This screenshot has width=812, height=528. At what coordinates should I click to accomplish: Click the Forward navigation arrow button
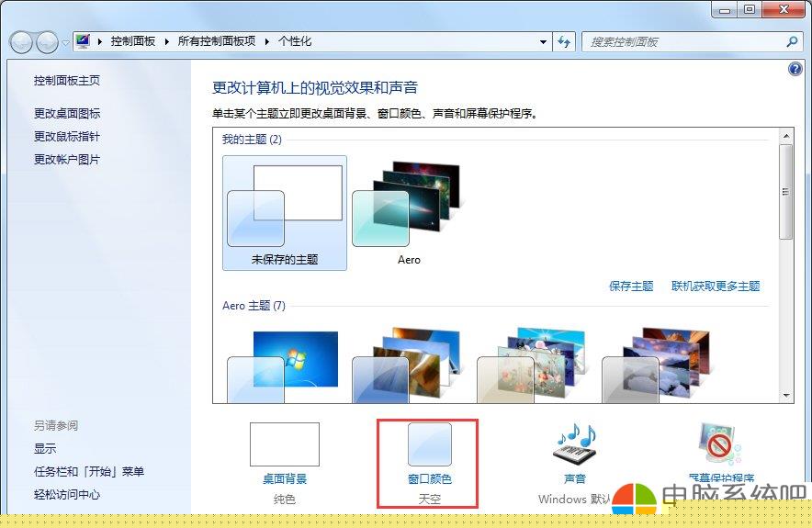coord(48,42)
